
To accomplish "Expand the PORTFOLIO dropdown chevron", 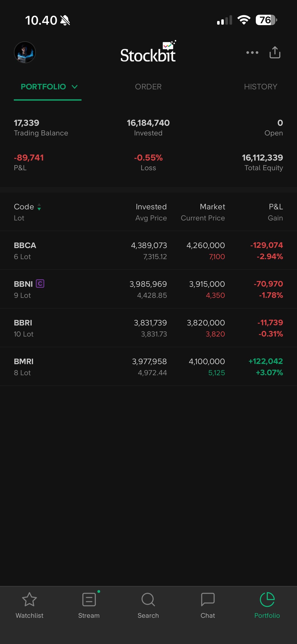I will tap(75, 87).
